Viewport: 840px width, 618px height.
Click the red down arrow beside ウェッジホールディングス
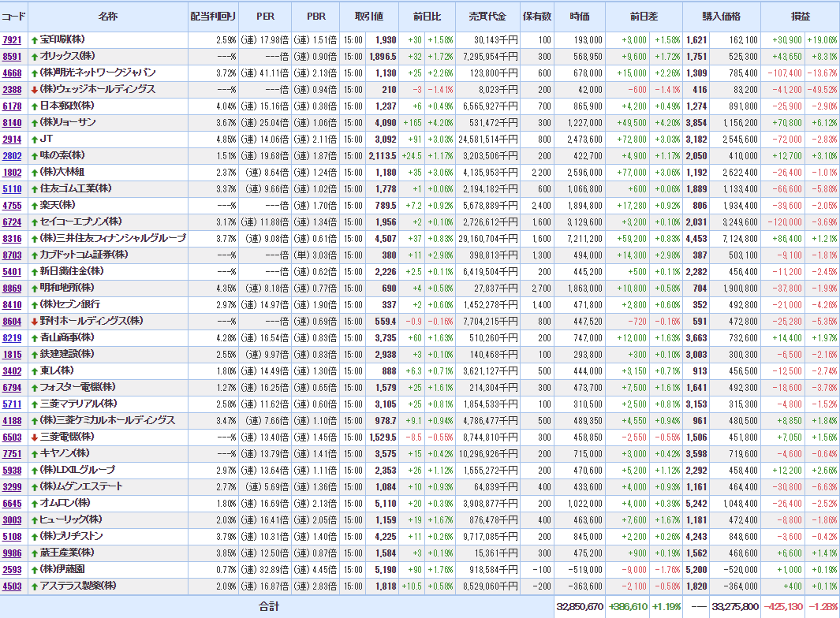(34, 89)
